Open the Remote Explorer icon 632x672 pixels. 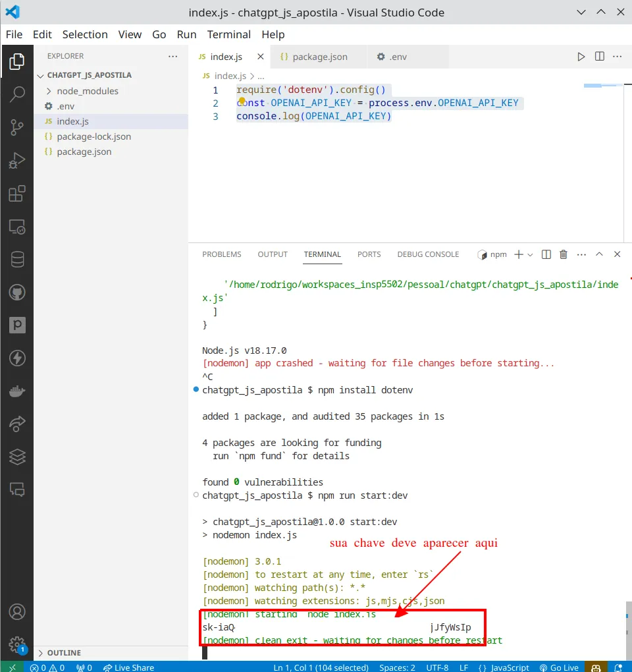16,226
